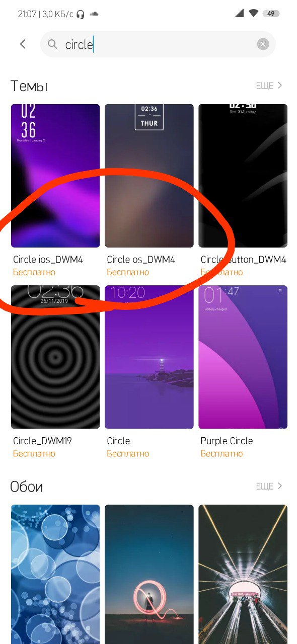Viewport: 297px width, 644px height.
Task: Tap the Wi-Fi status icon
Action: [x=254, y=14]
